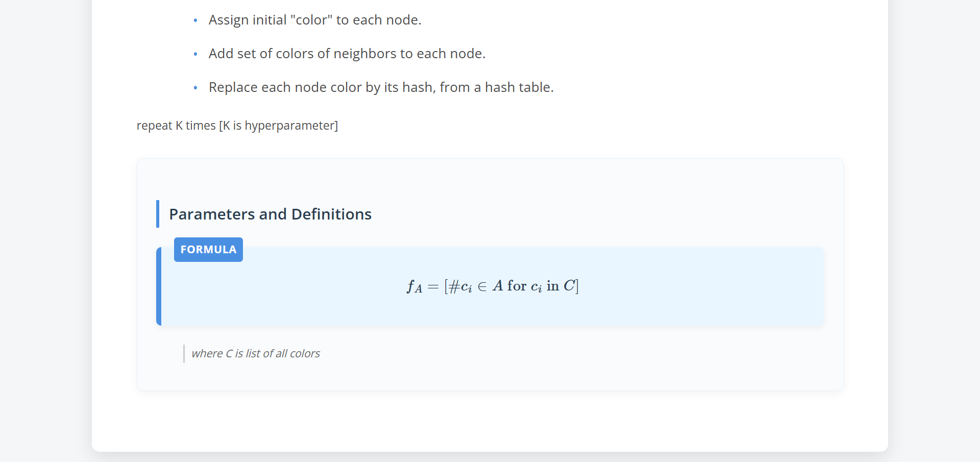Click the bullet dot before "Assign initial"
The width and height of the screenshot is (980, 462).
[195, 20]
